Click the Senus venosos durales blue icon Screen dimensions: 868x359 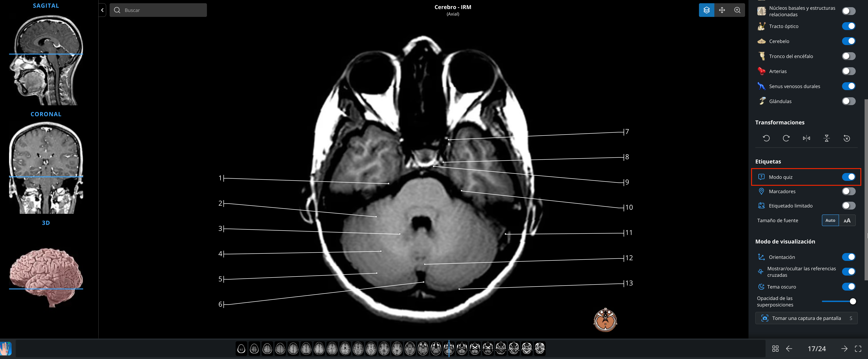point(761,86)
